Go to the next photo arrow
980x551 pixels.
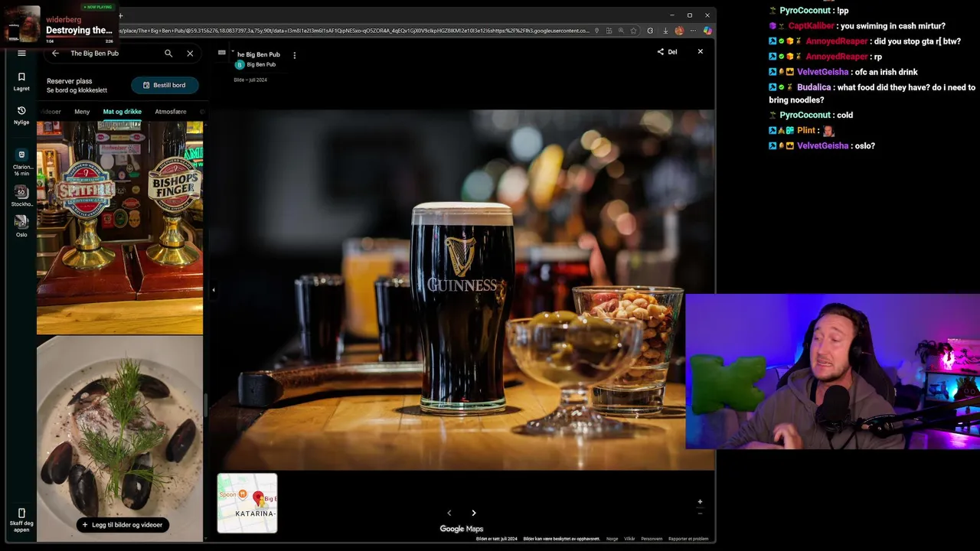[473, 513]
